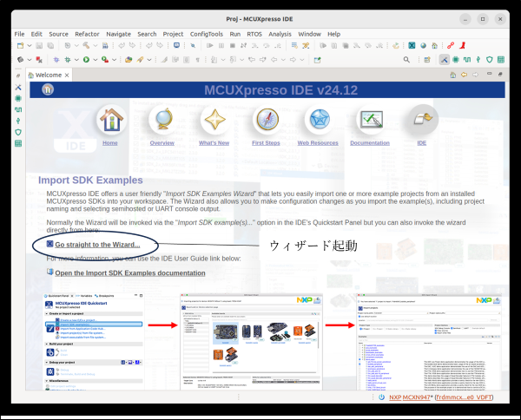Viewport: 521px width, 420px height.
Task: Close the Welcome tab
Action: pos(69,75)
